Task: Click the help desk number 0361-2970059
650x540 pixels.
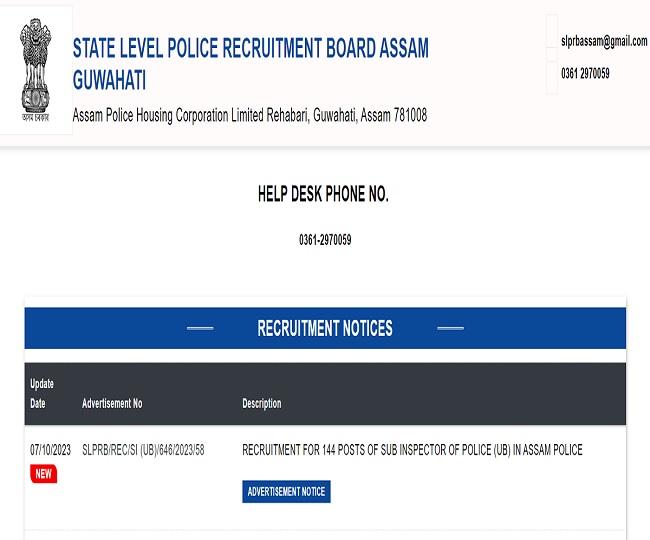Action: pos(325,240)
